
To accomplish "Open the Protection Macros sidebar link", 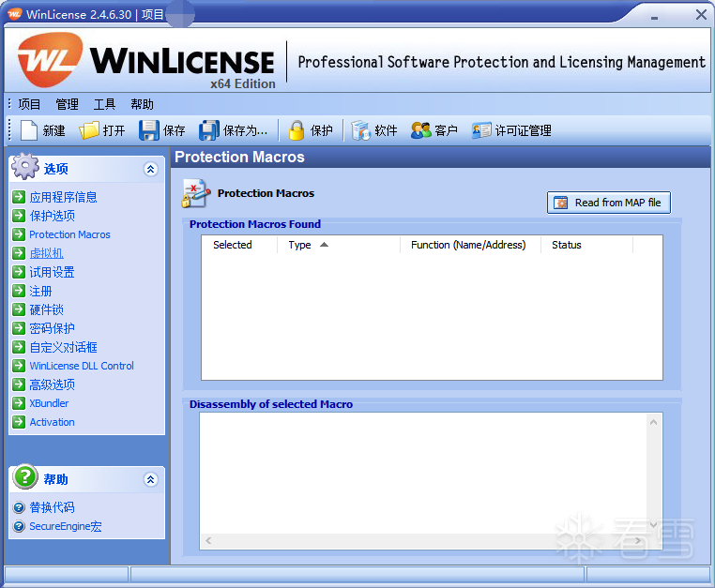I will (x=69, y=234).
